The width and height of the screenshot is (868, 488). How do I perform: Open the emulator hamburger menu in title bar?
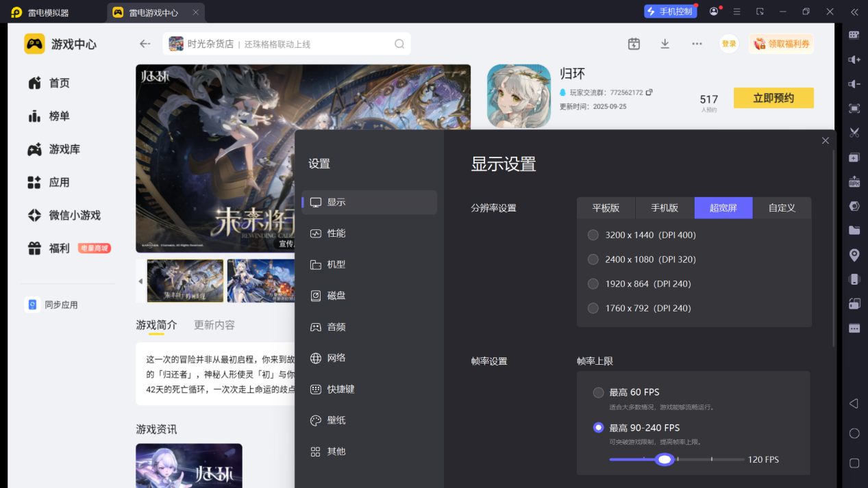(736, 12)
